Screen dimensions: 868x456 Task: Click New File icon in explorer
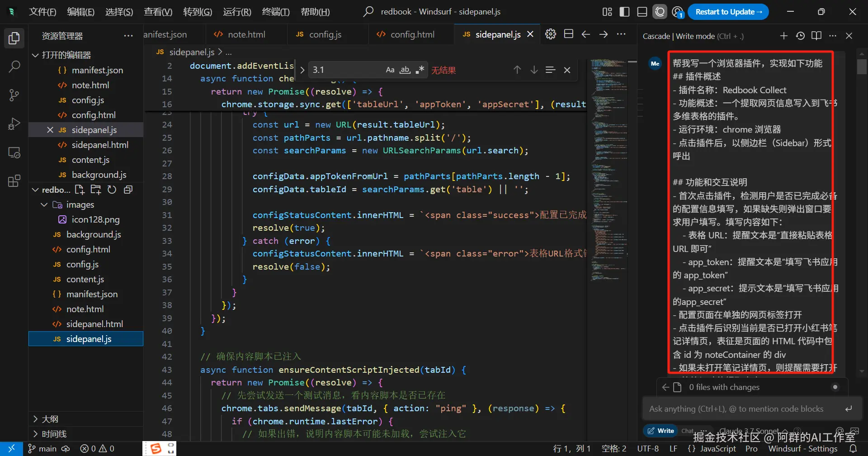[x=80, y=190]
